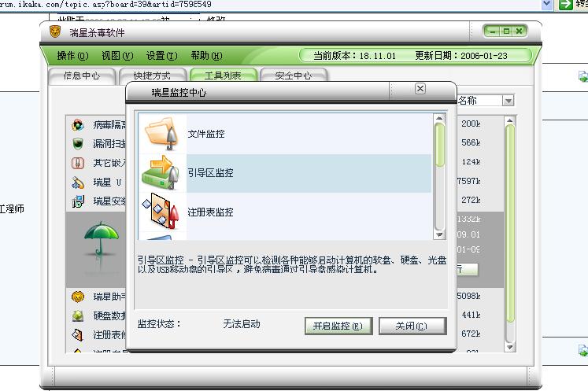The height and width of the screenshot is (391, 588).
Task: Minimize the 瑞星杀毒软件 window
Action: (x=493, y=31)
